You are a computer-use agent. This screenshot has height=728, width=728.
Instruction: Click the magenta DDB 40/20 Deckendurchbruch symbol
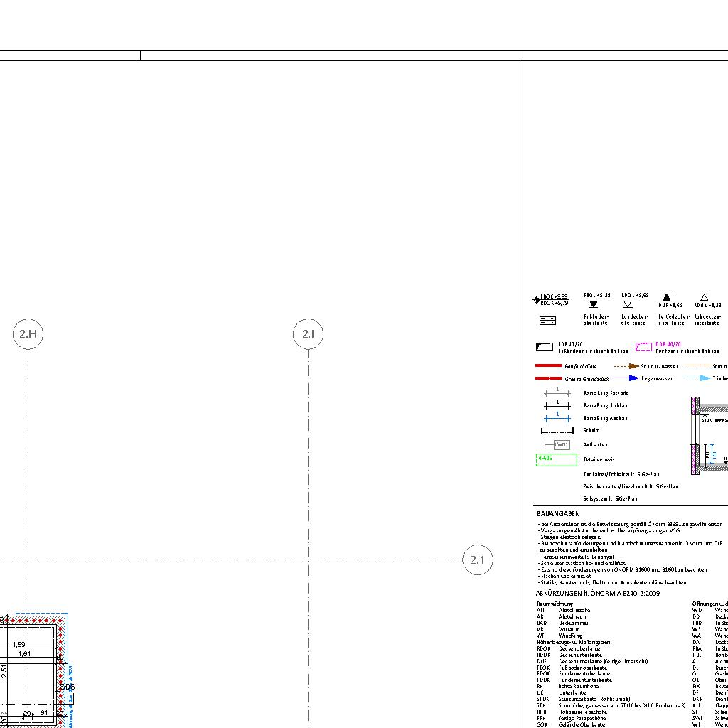[643, 348]
